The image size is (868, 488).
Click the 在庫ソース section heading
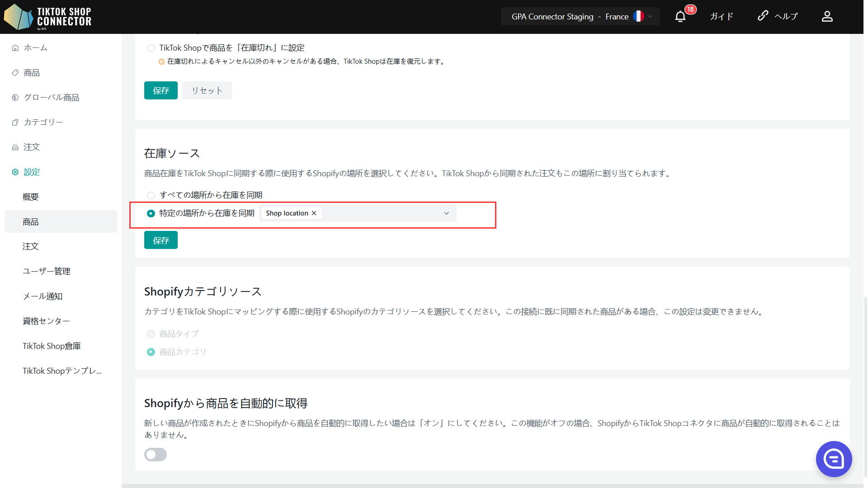tap(172, 154)
